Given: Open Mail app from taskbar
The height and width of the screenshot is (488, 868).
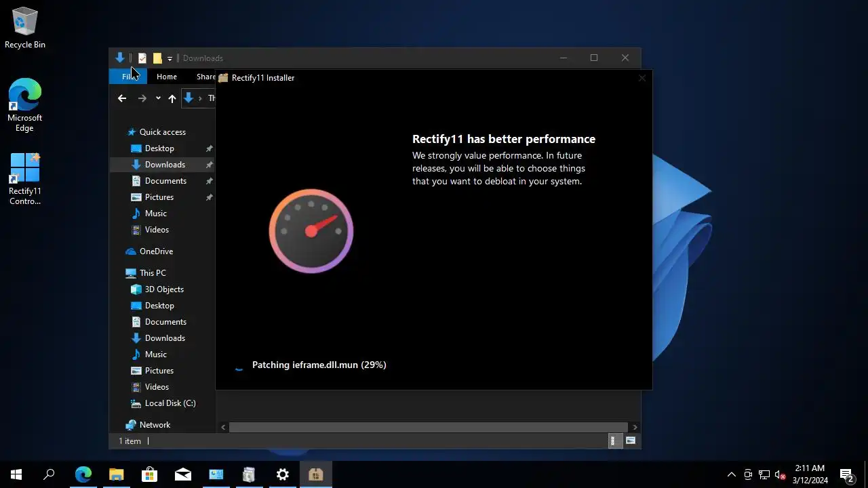Looking at the screenshot, I should tap(182, 474).
